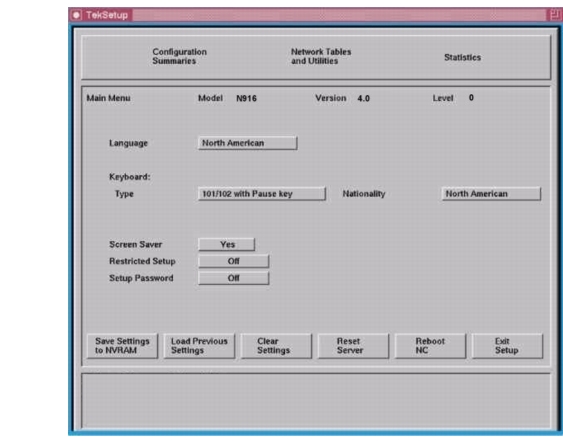Click the TekSetup title bar text
Image resolution: width=563 pixels, height=441 pixels.
pyautogui.click(x=107, y=15)
